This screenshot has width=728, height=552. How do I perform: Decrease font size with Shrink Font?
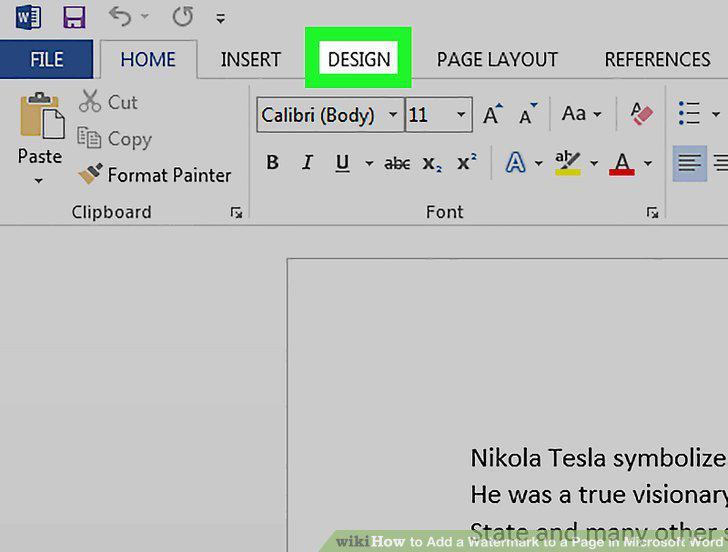[528, 114]
